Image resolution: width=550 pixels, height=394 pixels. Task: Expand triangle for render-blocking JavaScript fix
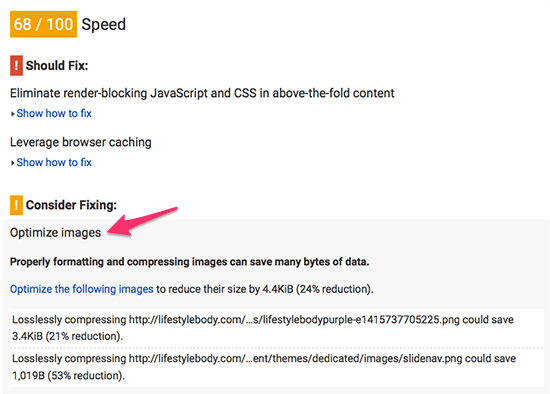[13, 114]
